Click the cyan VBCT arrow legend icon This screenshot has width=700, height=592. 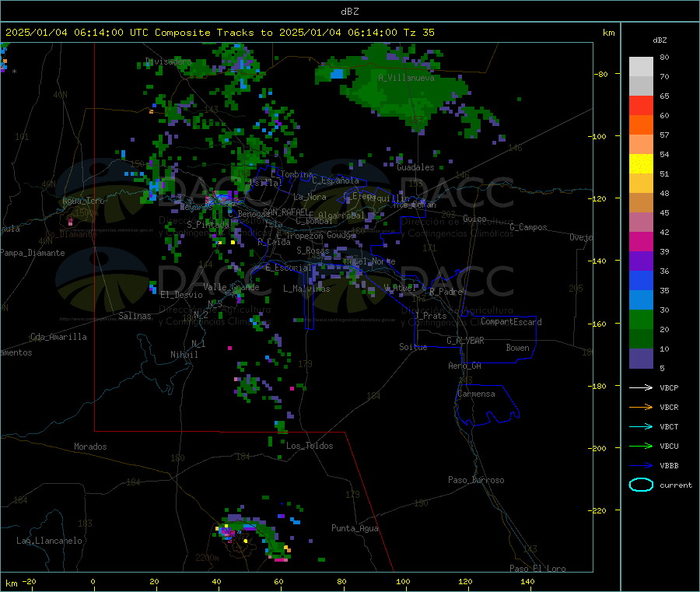tap(641, 427)
